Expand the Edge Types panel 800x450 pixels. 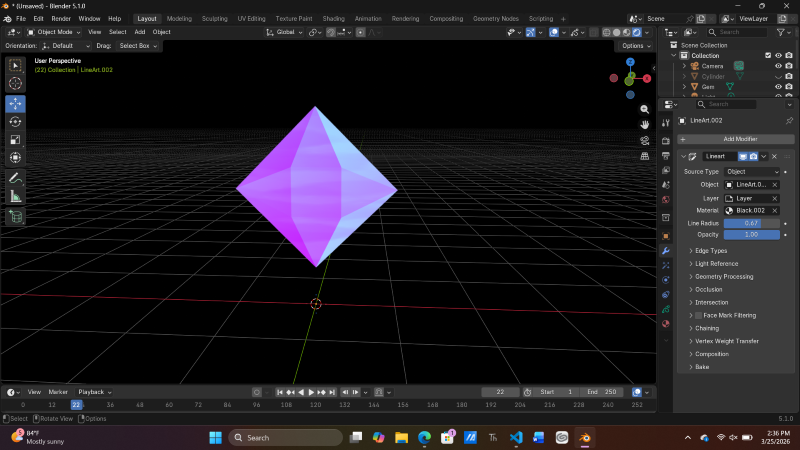[x=711, y=250]
